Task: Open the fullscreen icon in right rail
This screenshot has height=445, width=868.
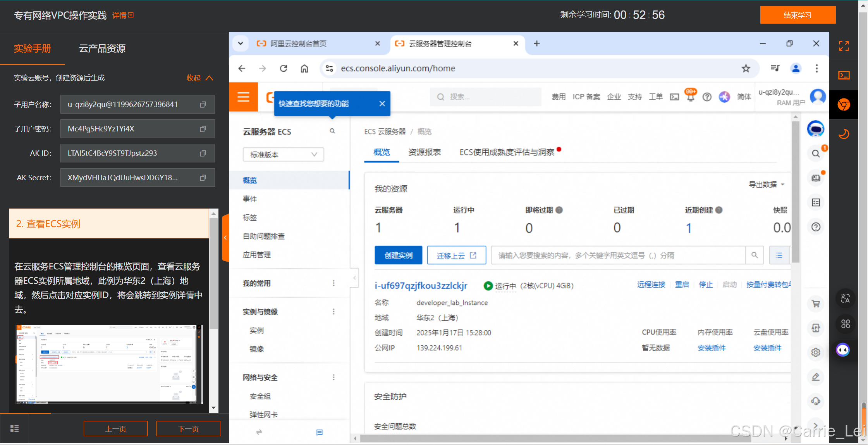Action: 844,46
